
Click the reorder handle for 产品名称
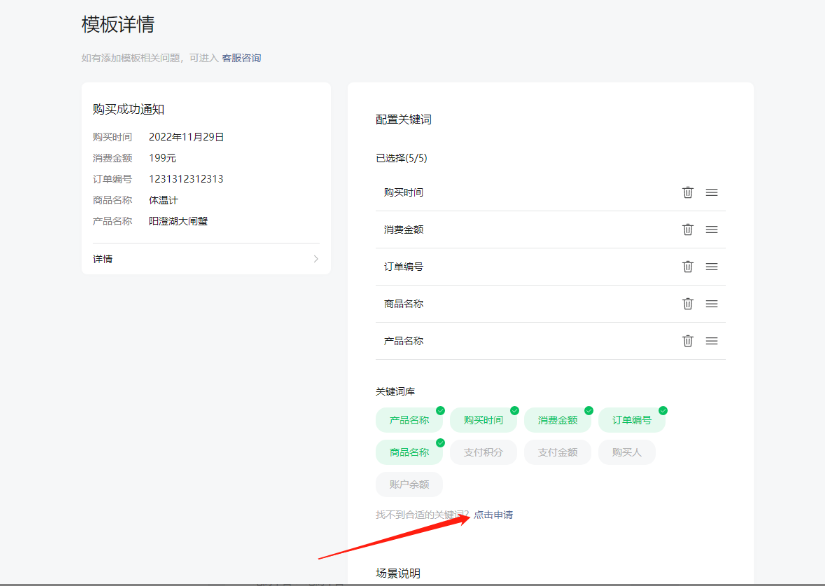(x=712, y=340)
